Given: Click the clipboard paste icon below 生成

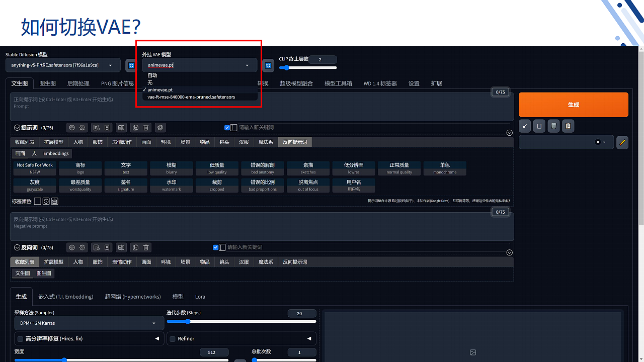Looking at the screenshot, I should pos(568,126).
